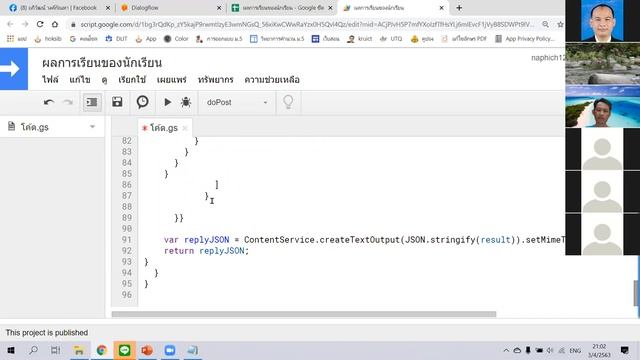Save the script with floppy disk icon
640x360 pixels.
coord(117,102)
